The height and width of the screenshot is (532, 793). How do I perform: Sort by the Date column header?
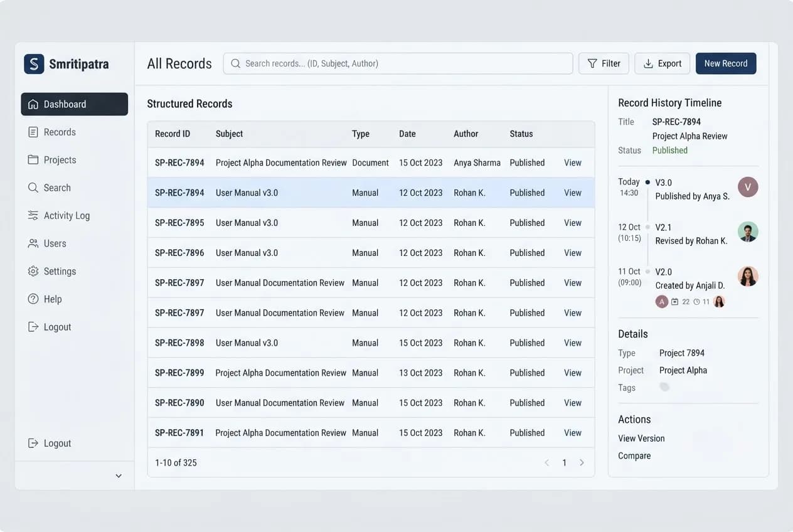407,134
